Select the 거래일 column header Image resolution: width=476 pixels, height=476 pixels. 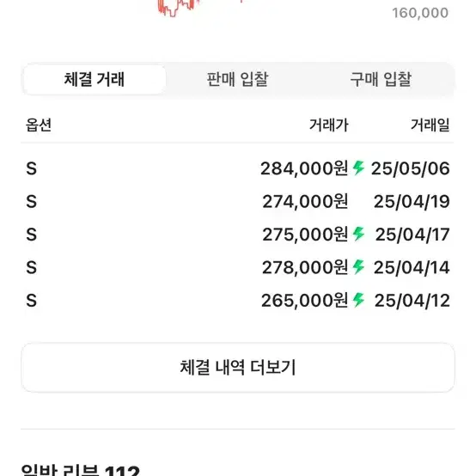[430, 125]
